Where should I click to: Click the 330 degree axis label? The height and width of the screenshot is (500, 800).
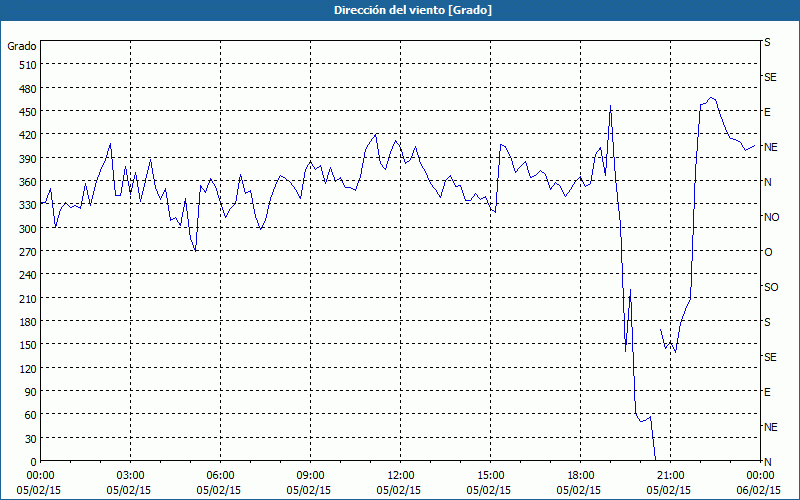(29, 205)
